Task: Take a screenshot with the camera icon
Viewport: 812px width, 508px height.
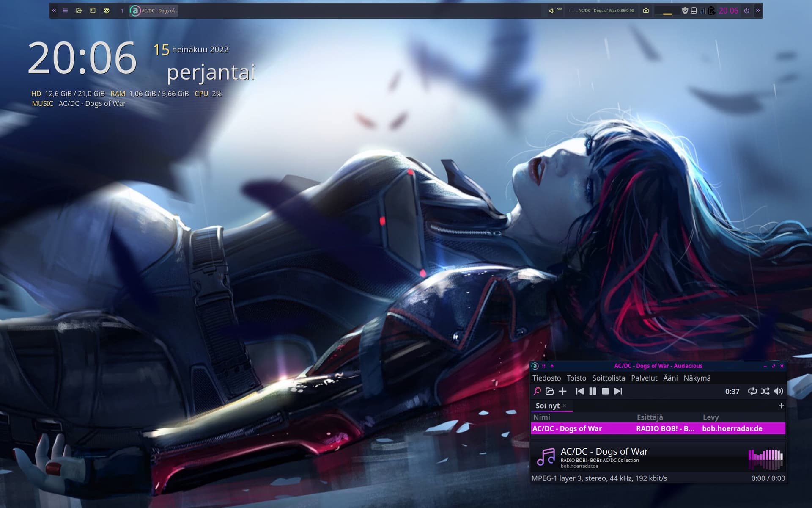Action: pyautogui.click(x=646, y=11)
